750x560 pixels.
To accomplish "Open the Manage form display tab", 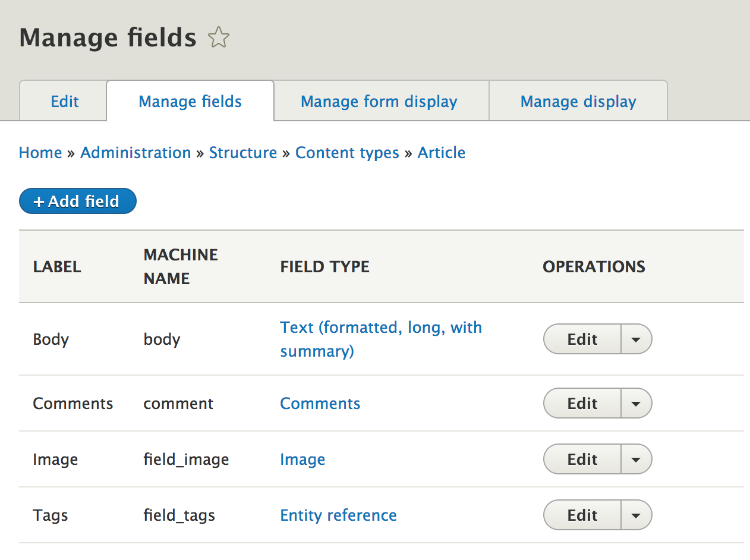I will click(x=379, y=102).
